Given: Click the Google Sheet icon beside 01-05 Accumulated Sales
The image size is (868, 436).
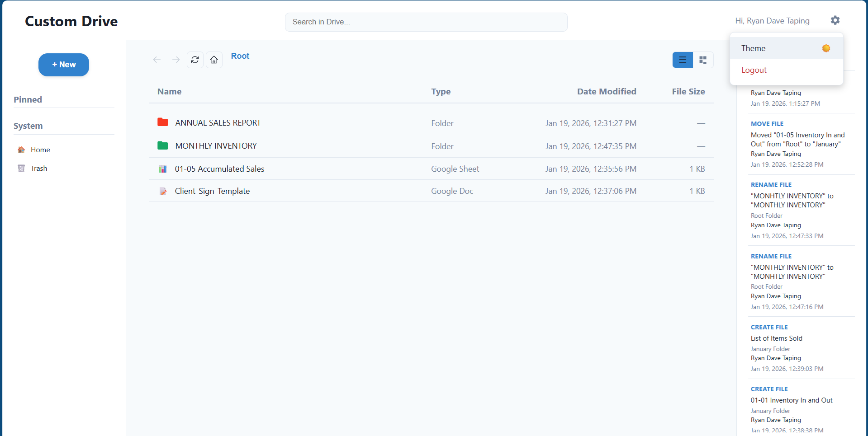Looking at the screenshot, I should [162, 169].
